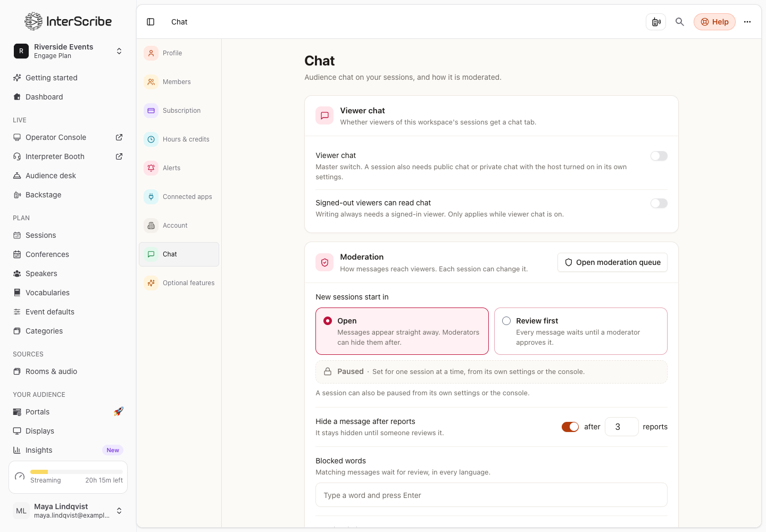
Task: Click the InterScribe logo
Action: coord(68,21)
